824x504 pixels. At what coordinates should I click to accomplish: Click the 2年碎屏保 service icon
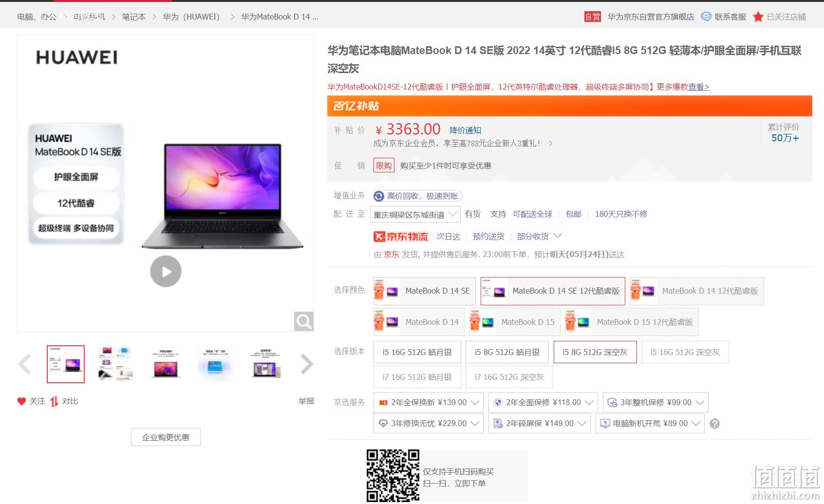tap(498, 424)
